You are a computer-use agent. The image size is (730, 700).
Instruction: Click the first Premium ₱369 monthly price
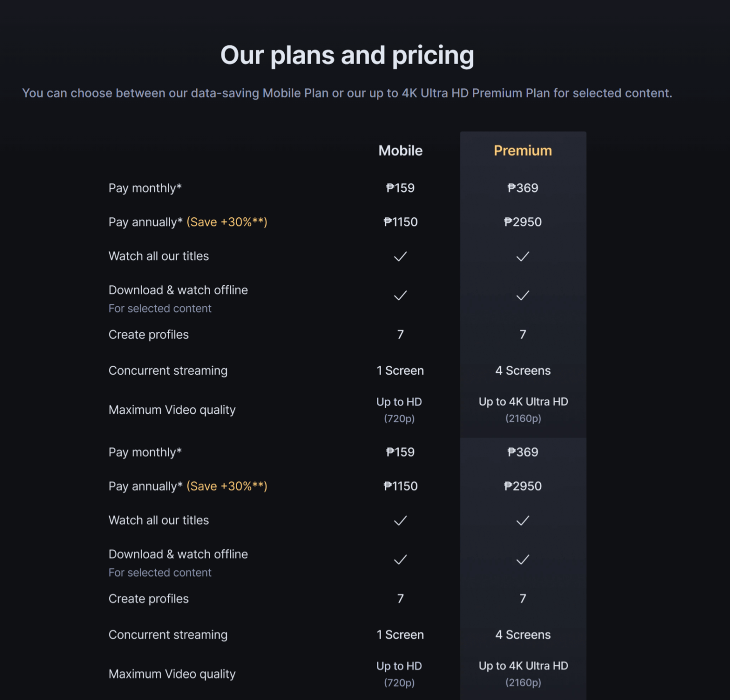pos(522,188)
